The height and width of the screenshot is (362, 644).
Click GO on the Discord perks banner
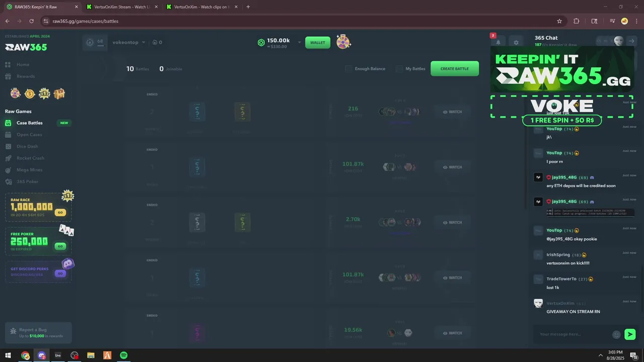(x=60, y=274)
